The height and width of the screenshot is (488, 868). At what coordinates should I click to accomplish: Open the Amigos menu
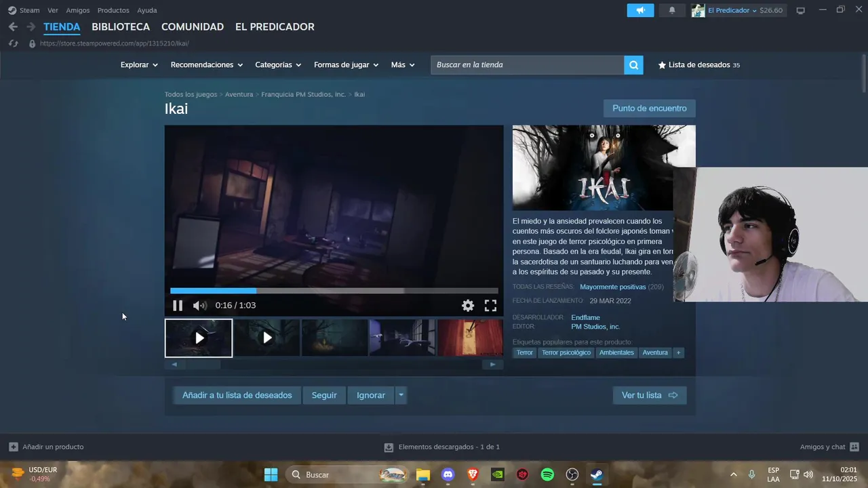(x=78, y=10)
